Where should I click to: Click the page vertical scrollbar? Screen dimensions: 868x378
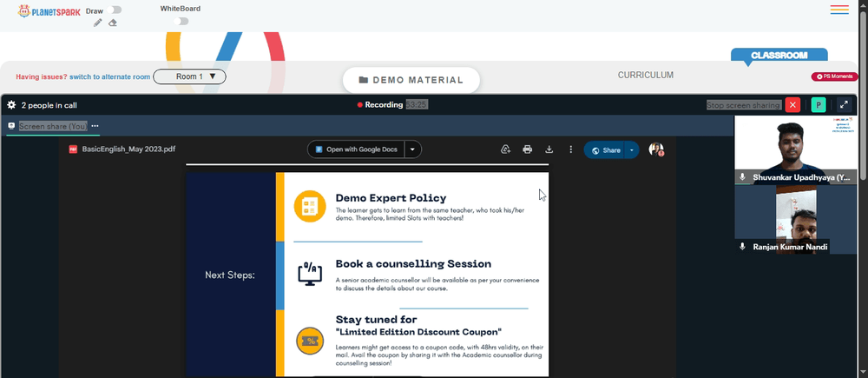(x=863, y=96)
